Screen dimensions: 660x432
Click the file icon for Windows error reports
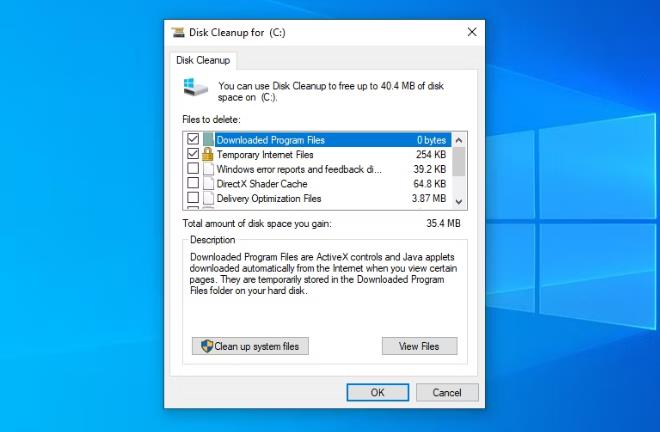coord(208,169)
